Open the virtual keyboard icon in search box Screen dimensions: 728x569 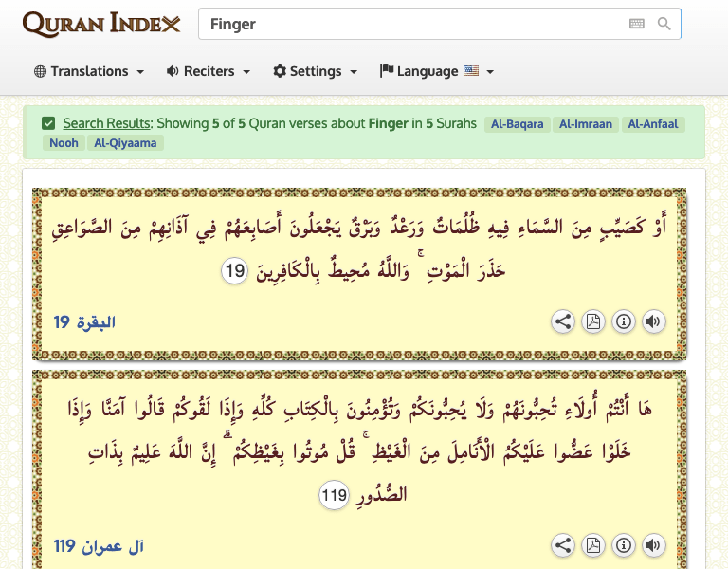[637, 24]
